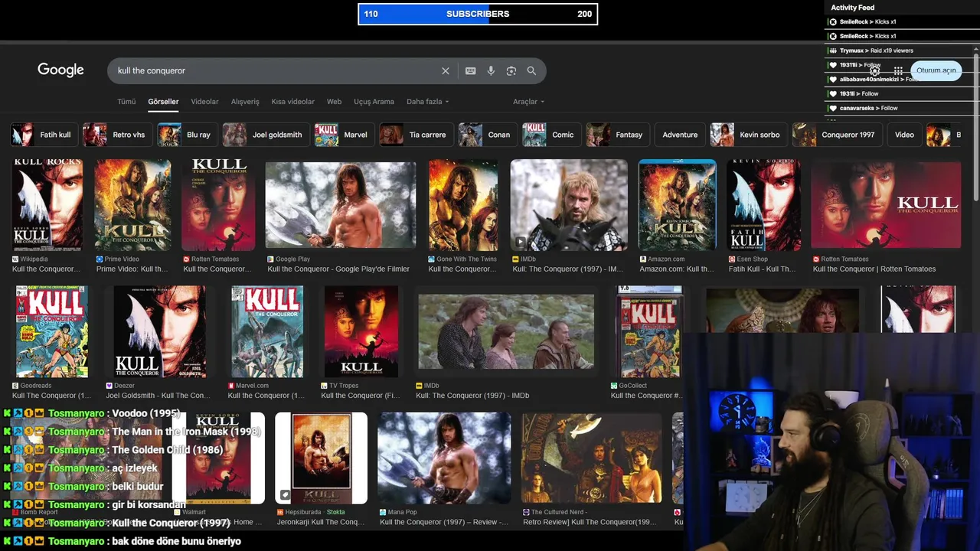Select the Trymusx Raid x19 viewers entry

coord(900,51)
